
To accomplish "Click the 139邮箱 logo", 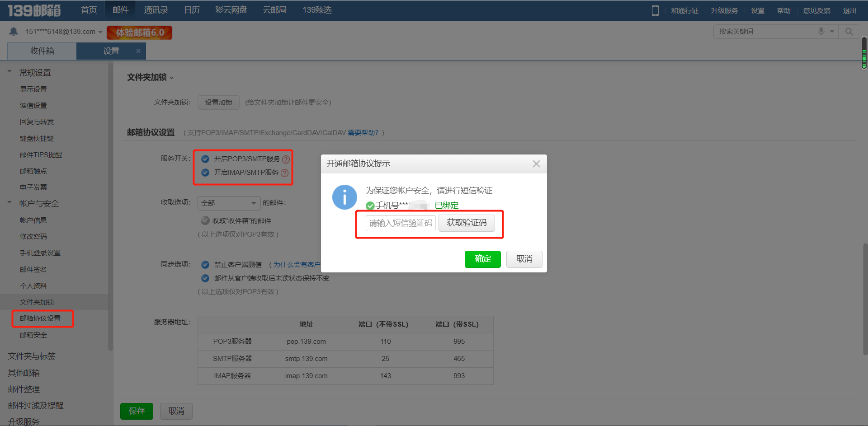I will click(34, 10).
